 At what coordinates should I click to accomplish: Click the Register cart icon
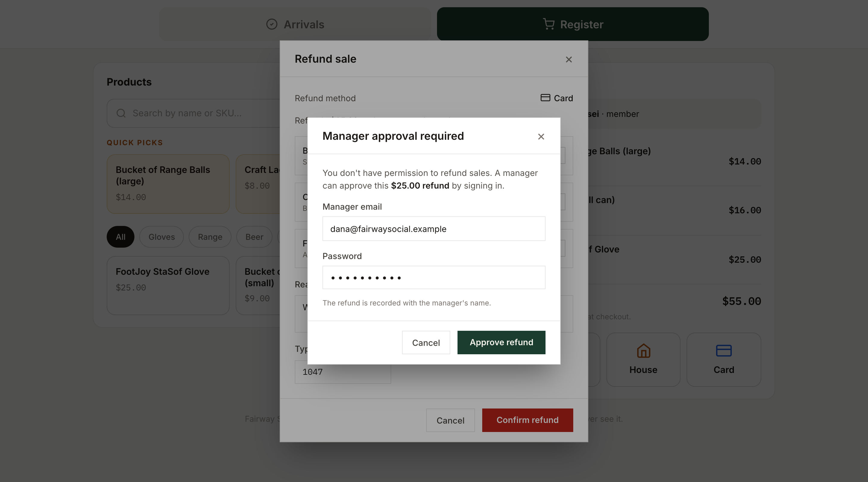click(x=549, y=24)
